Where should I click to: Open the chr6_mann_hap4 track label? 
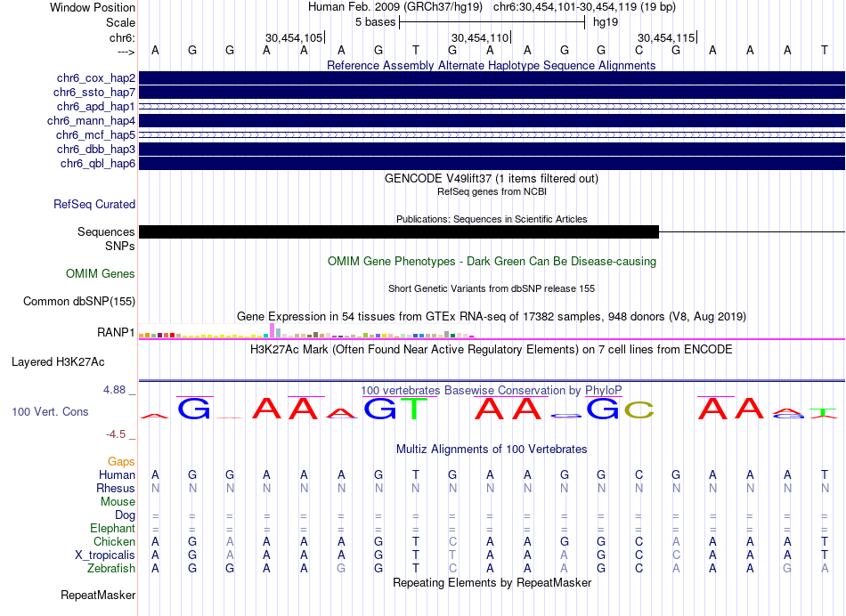point(91,121)
